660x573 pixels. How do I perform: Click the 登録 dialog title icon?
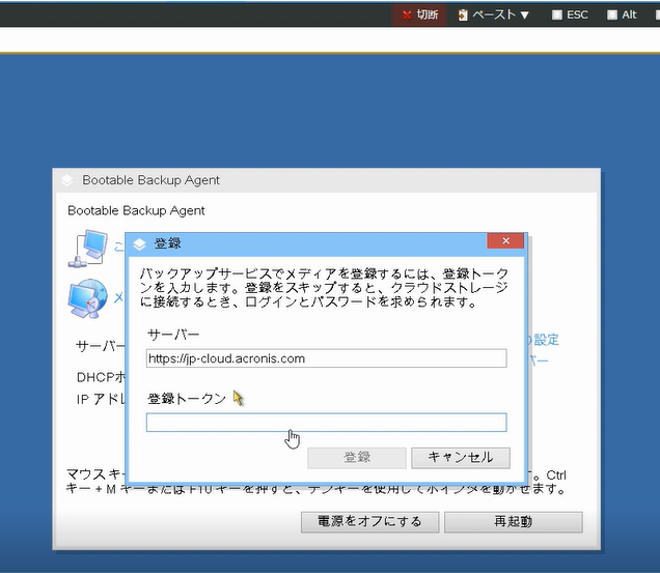[139, 244]
